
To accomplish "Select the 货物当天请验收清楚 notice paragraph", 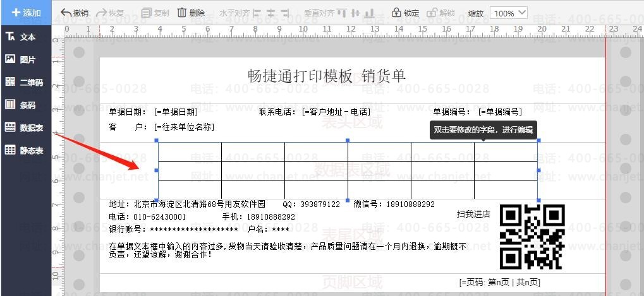I will (288, 251).
